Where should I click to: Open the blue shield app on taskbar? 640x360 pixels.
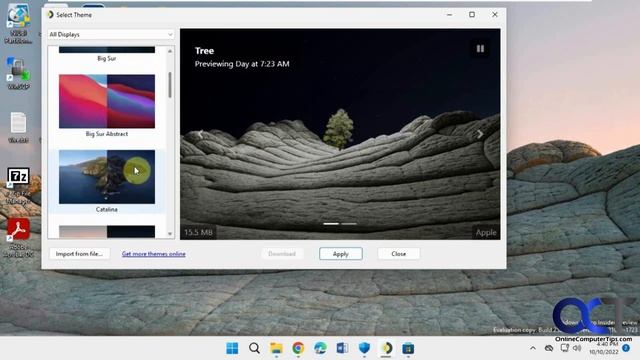pos(364,348)
